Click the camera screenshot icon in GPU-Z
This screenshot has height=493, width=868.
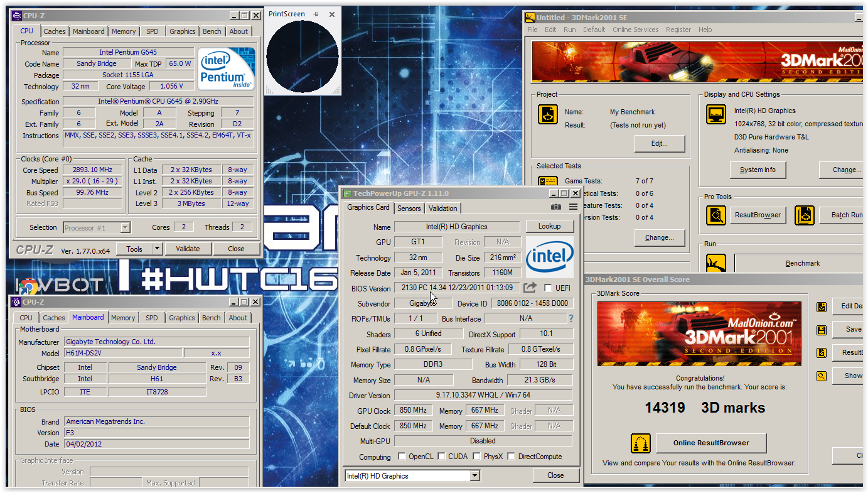coord(555,207)
